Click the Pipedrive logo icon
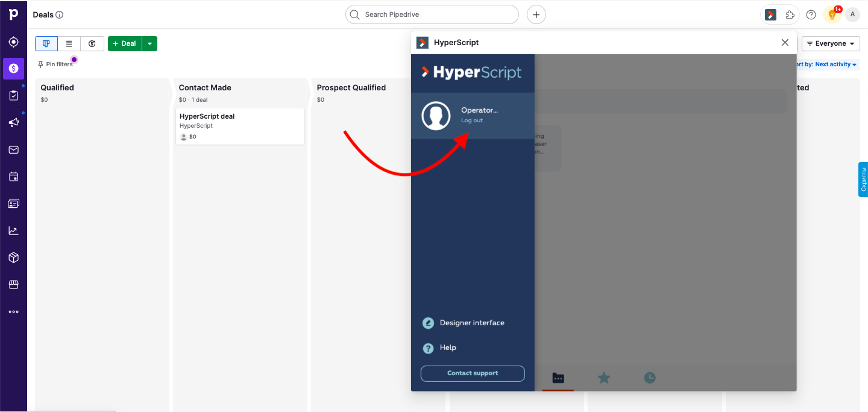The width and height of the screenshot is (868, 412). (13, 13)
